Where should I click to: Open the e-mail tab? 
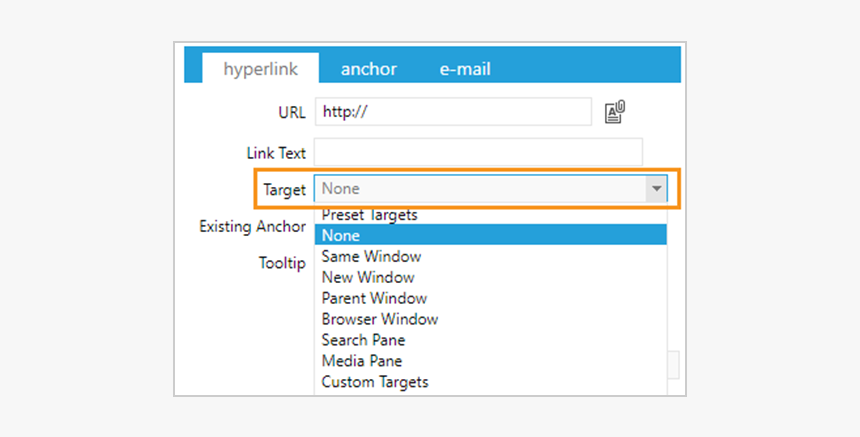pyautogui.click(x=465, y=69)
